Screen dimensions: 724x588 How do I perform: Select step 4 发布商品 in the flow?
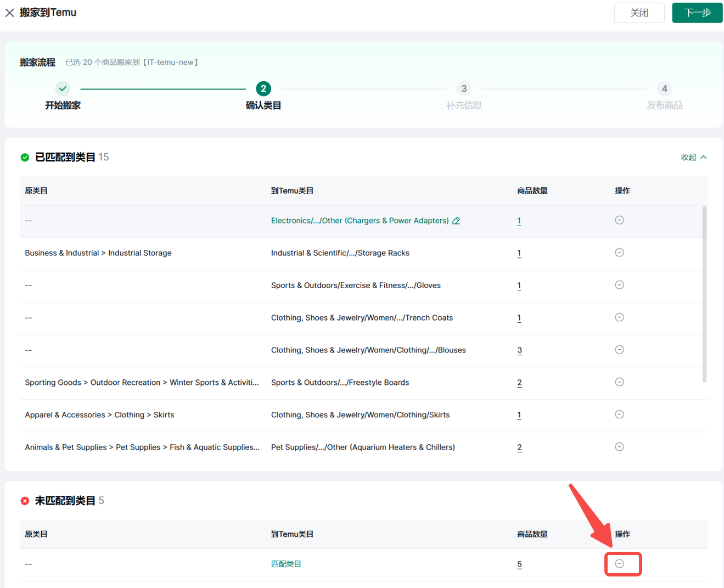click(664, 88)
